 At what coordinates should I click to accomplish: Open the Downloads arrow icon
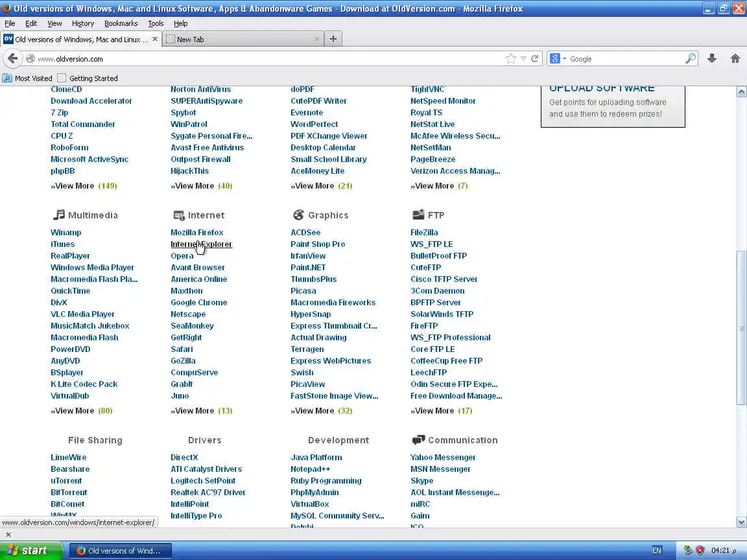point(712,58)
